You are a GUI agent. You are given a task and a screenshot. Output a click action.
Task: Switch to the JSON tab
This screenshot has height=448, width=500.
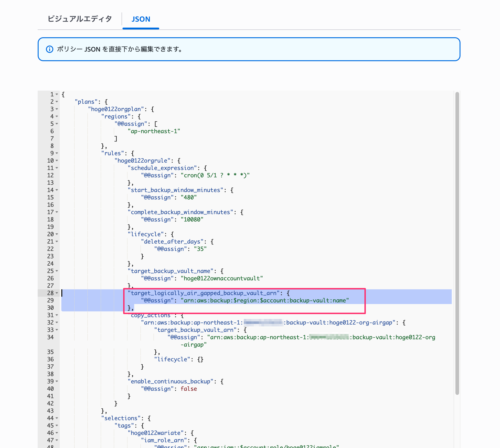[141, 19]
